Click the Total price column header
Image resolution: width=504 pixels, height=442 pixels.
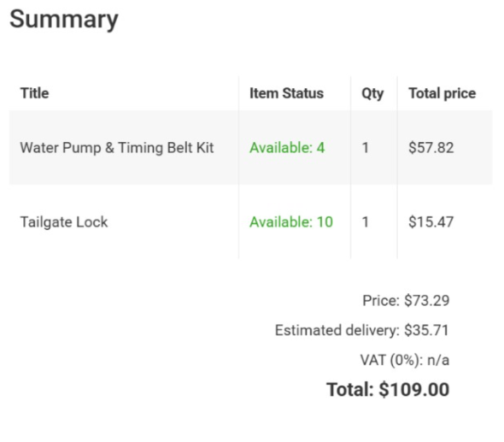click(442, 93)
